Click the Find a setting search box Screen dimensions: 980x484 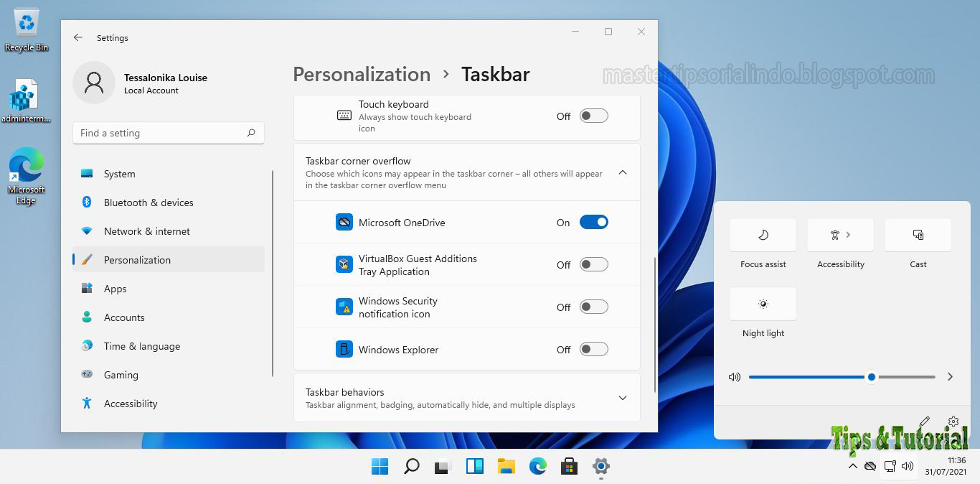[x=168, y=133]
